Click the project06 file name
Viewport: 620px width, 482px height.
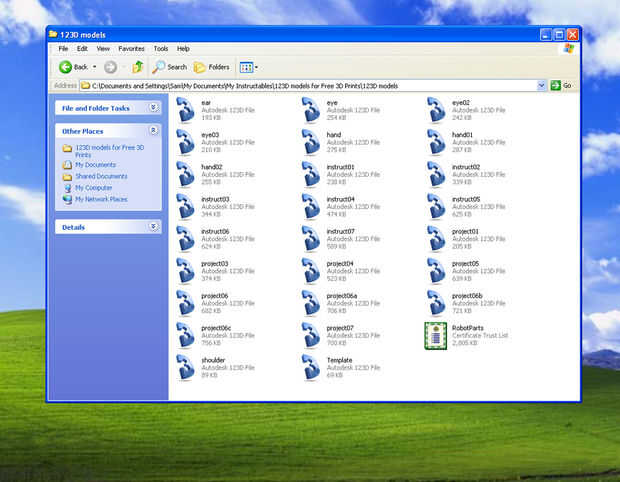click(215, 296)
